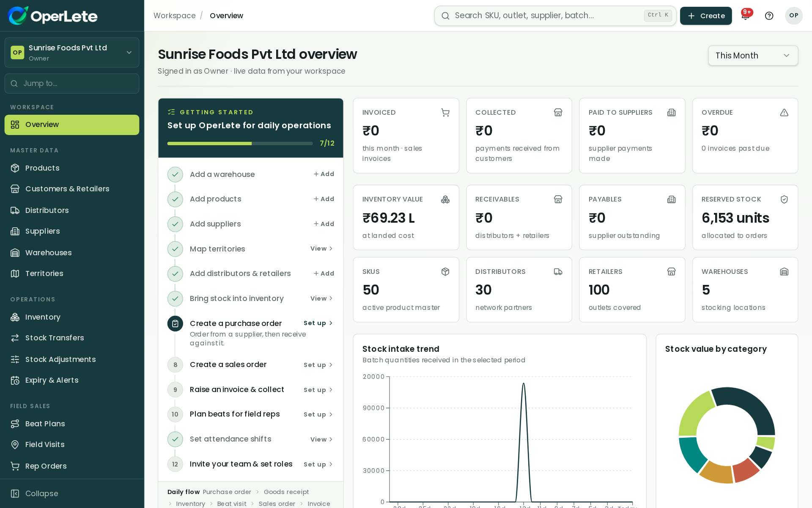Click the Workspace breadcrumb link
Viewport: 812px width, 508px height.
[x=174, y=16]
